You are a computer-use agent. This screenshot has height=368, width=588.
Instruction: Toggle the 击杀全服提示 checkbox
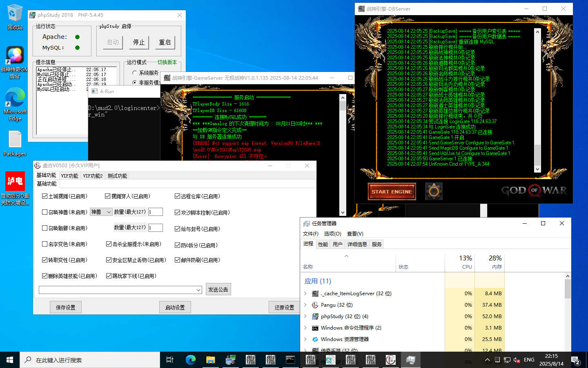(109, 244)
